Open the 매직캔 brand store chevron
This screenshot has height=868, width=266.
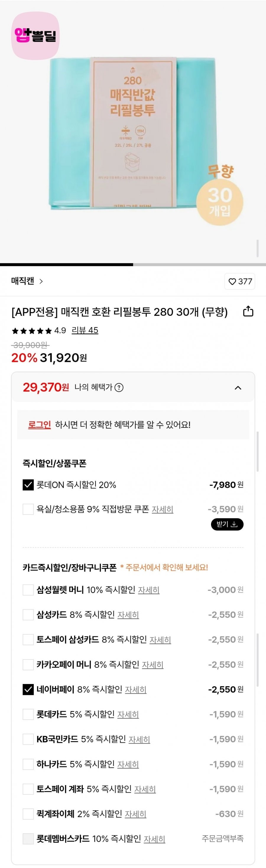point(41,281)
